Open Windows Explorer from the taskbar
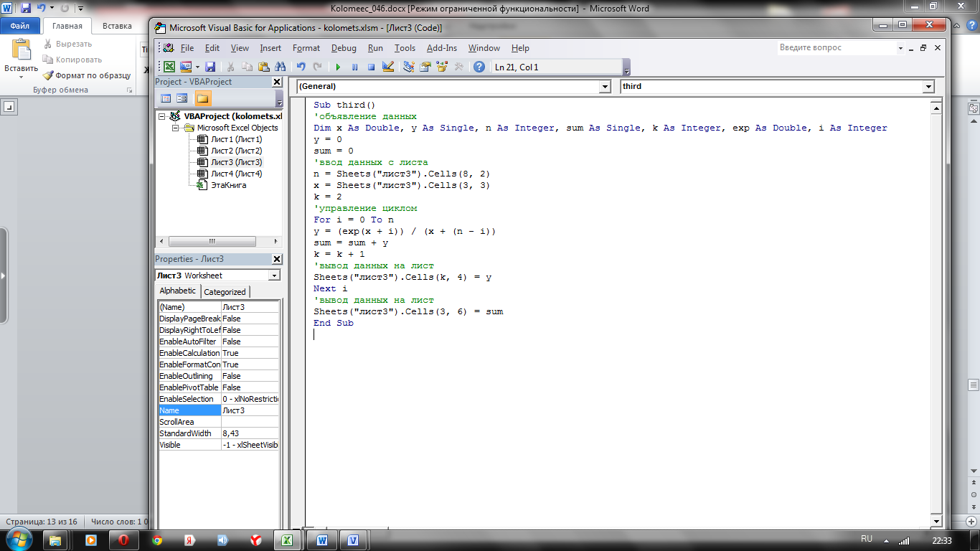Image resolution: width=980 pixels, height=551 pixels. (56, 540)
